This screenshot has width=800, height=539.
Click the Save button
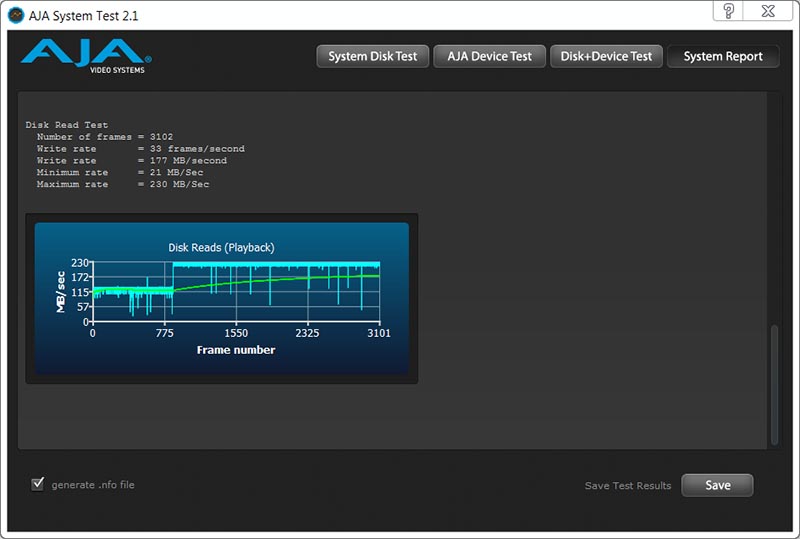click(x=717, y=485)
